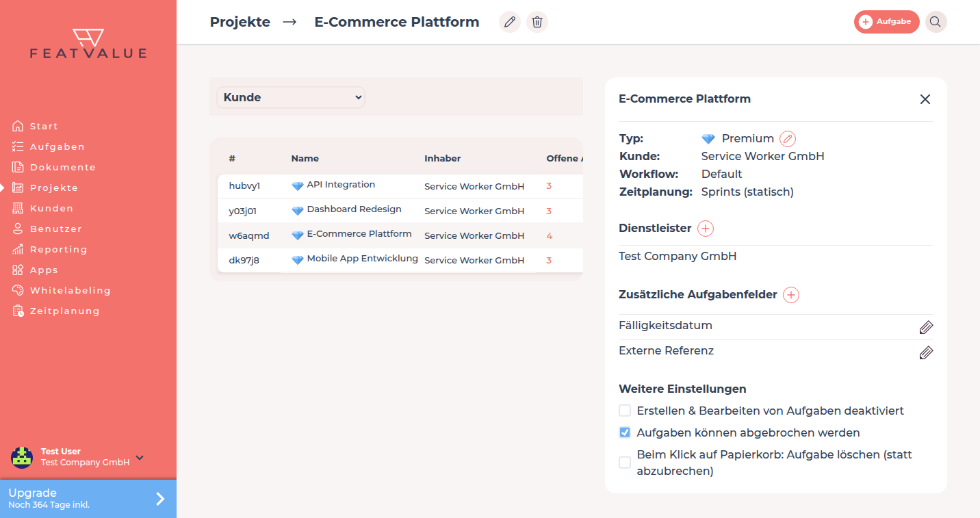The width and height of the screenshot is (980, 518).
Task: Go to Start in sidebar
Action: (44, 126)
